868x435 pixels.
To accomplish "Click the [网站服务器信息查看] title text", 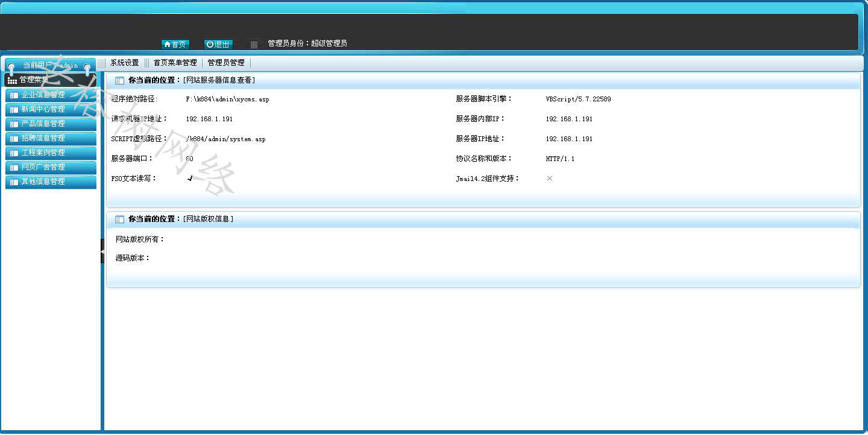I will tap(219, 80).
